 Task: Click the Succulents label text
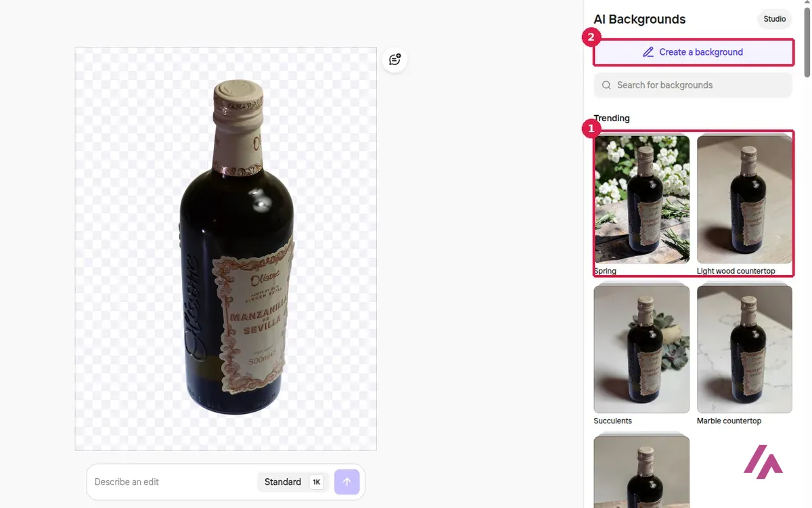point(612,421)
